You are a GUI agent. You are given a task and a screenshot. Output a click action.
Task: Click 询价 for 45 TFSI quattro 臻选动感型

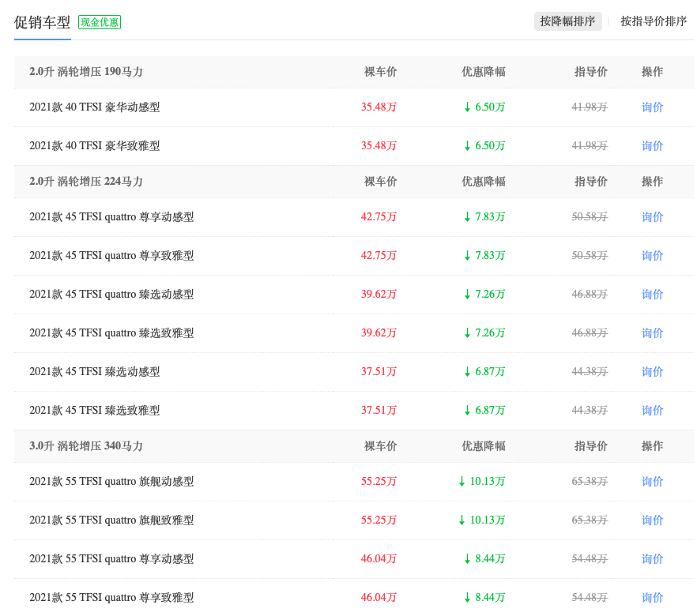(652, 295)
